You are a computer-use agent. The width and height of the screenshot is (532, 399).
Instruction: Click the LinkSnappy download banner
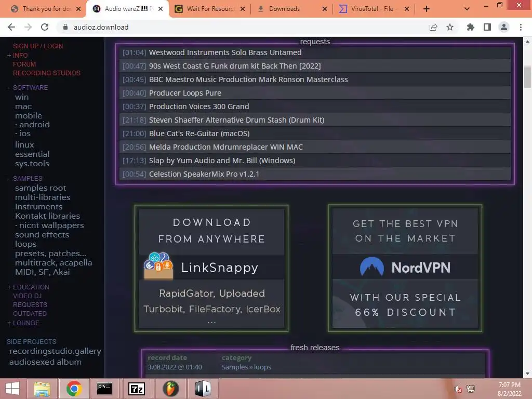tap(211, 268)
